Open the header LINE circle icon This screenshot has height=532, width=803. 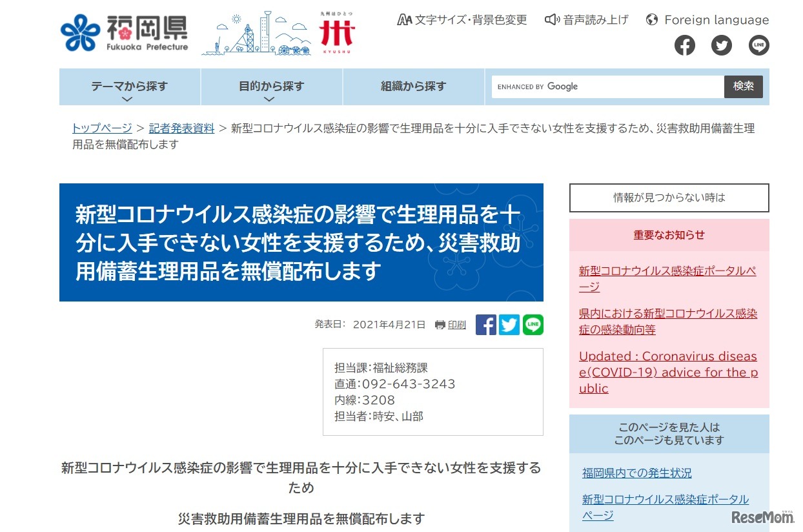pos(759,45)
